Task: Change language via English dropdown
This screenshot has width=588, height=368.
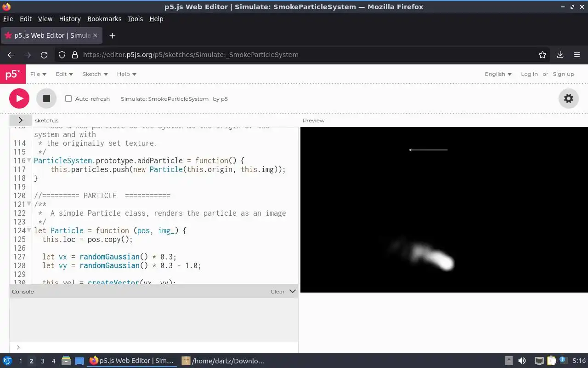Action: point(498,74)
